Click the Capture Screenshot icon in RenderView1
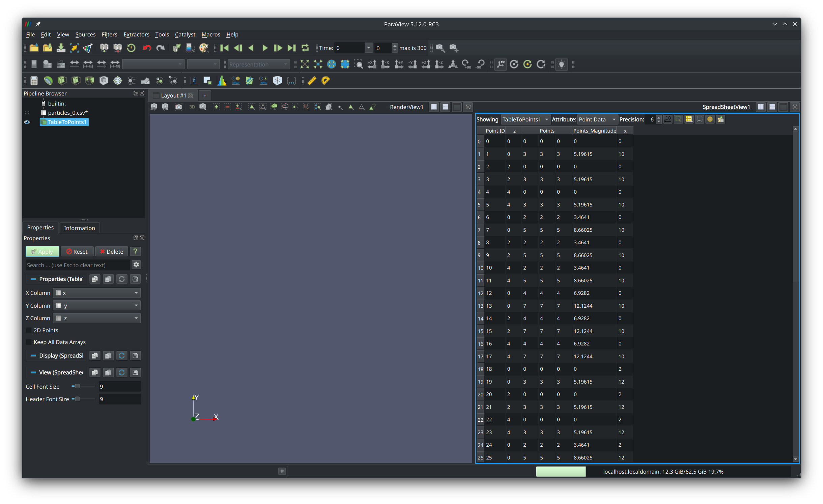The height and width of the screenshot is (504, 823). 178,107
